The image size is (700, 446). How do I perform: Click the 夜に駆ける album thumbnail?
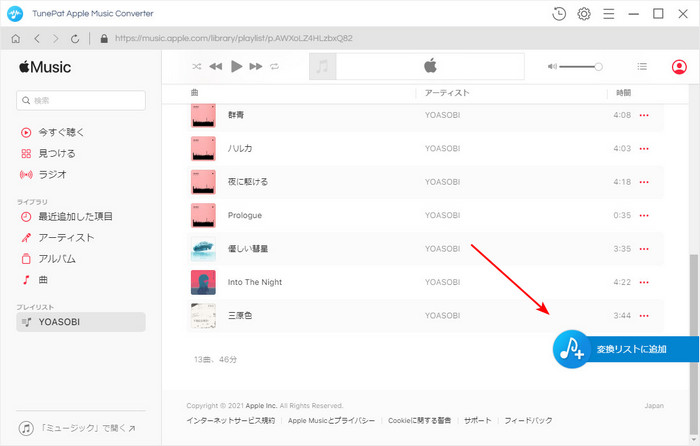(203, 182)
